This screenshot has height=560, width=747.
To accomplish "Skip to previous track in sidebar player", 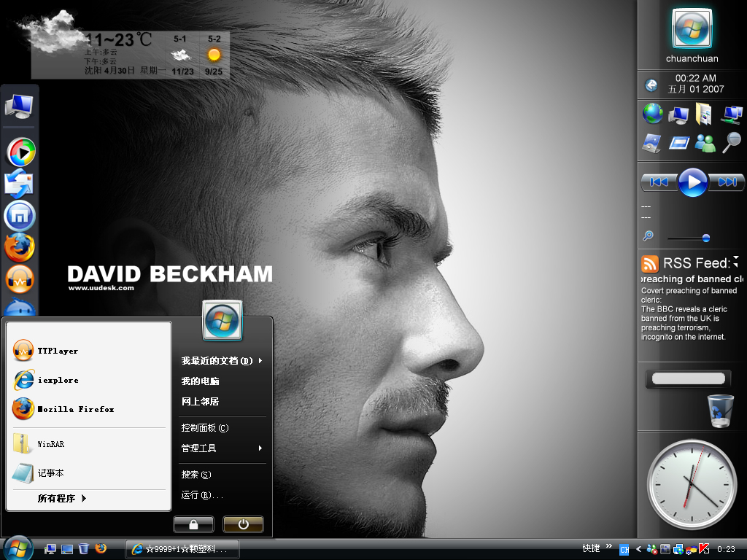I will (x=659, y=182).
